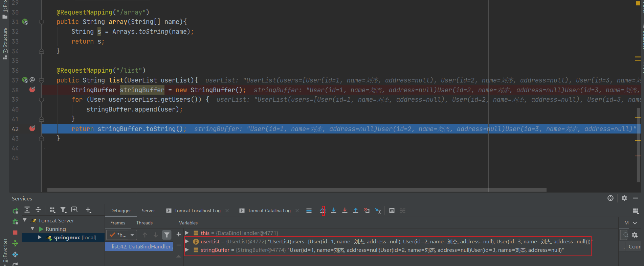This screenshot has width=644, height=266.
Task: Hide the Services panel
Action: (636, 198)
